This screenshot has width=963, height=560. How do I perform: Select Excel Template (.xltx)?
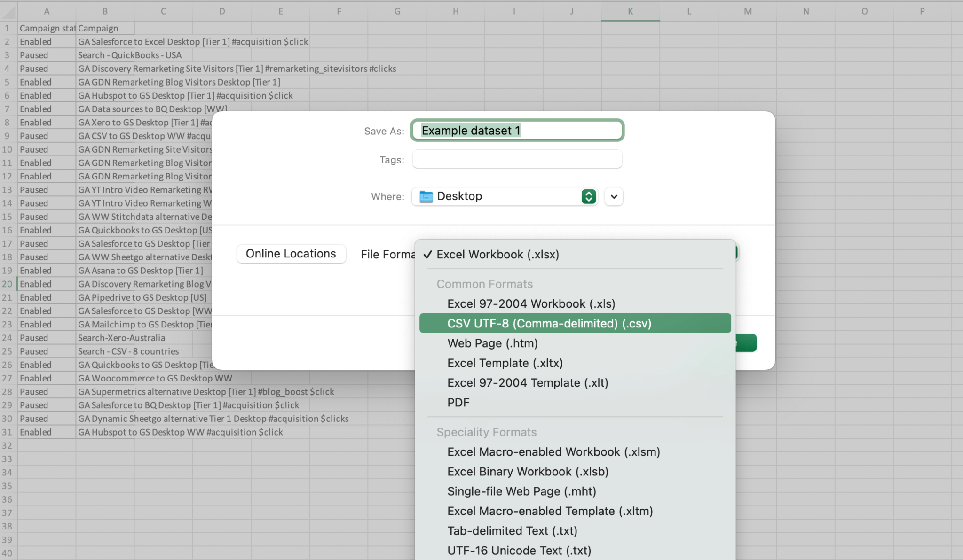pyautogui.click(x=575, y=363)
